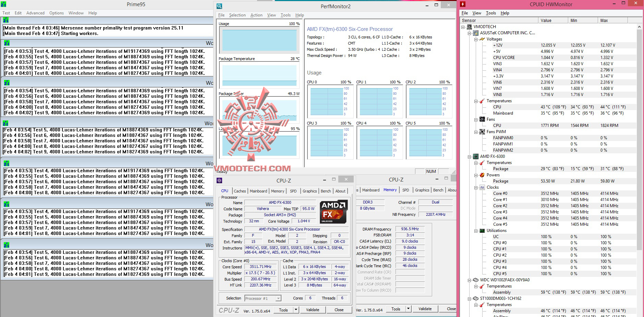The width and height of the screenshot is (644, 317).
Task: Click the Value column header in HWMonitor
Action: pos(553,21)
